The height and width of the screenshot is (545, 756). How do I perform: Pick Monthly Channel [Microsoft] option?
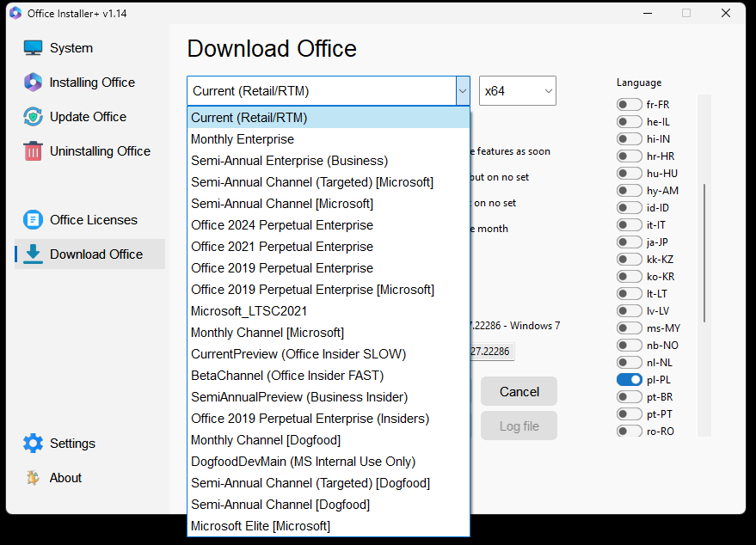pos(329,333)
